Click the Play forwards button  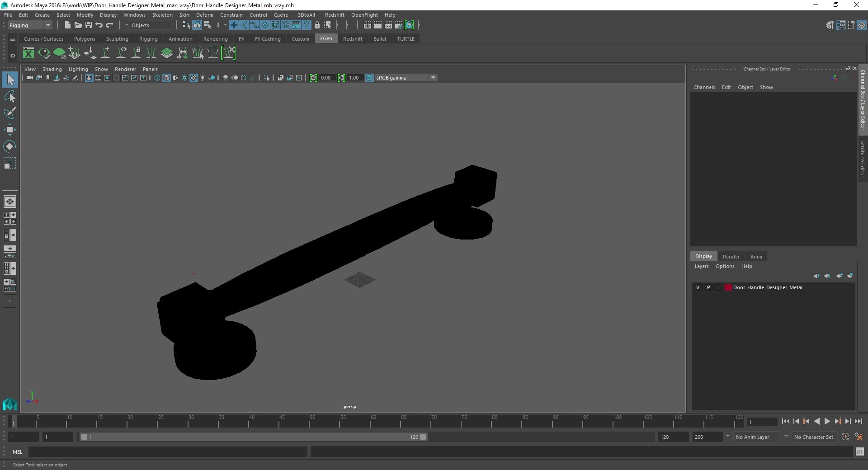coord(827,421)
